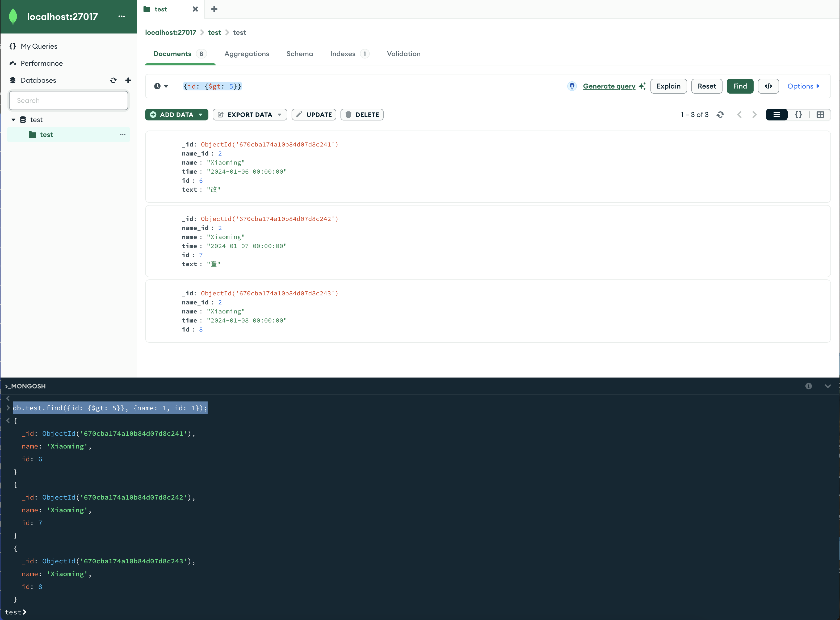
Task: Click the refresh documents icon
Action: (x=720, y=115)
